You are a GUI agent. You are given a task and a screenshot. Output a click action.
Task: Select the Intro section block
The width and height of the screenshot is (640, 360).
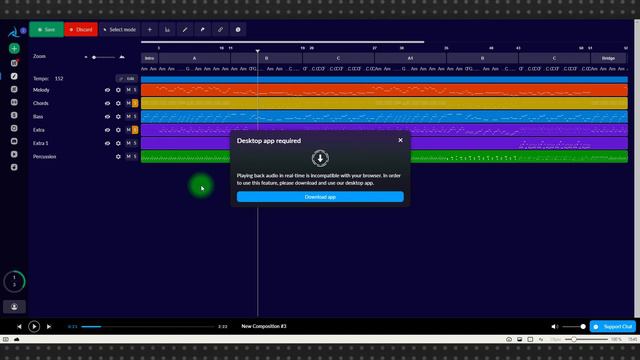point(149,58)
